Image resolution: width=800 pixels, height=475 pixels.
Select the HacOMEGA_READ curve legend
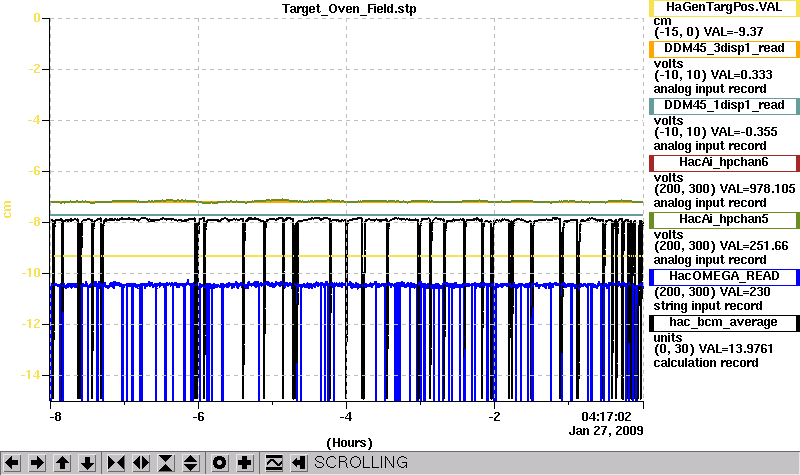pos(724,277)
